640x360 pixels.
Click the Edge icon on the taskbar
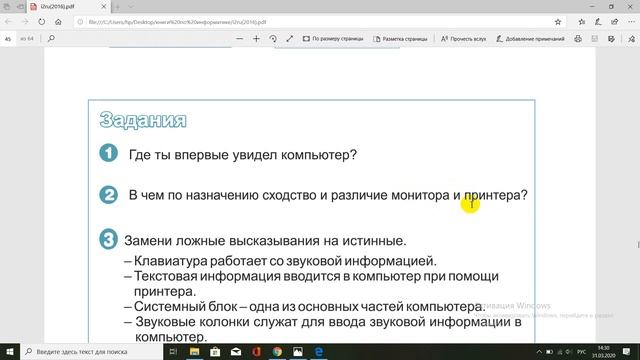pos(319,351)
